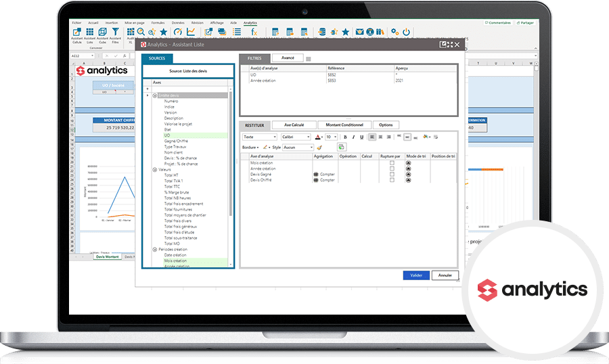Viewport: 609px width, 364px height.
Task: Open the Texte format dropdown
Action: (x=260, y=137)
